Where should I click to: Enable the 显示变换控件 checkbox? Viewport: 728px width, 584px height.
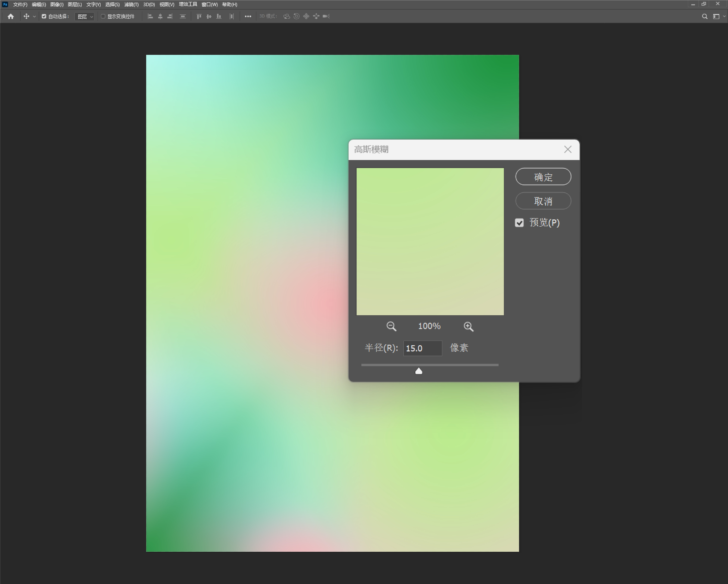point(103,16)
